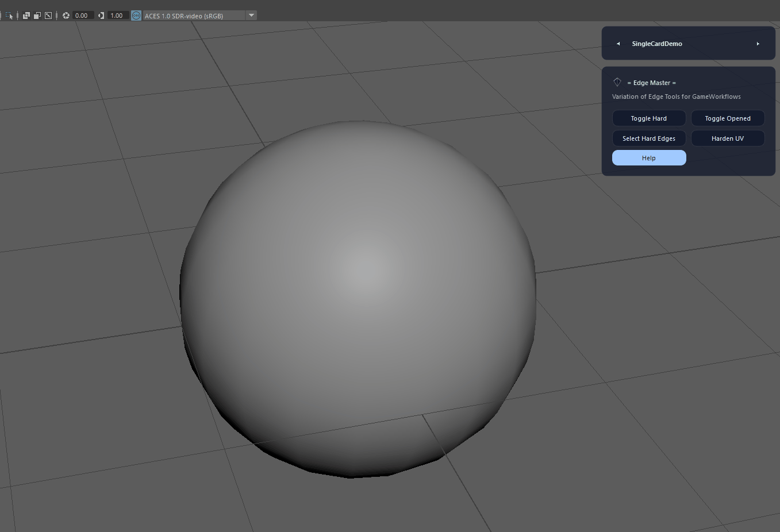Click the marquee selection arrow icon in the viewport toolbar

click(9, 16)
